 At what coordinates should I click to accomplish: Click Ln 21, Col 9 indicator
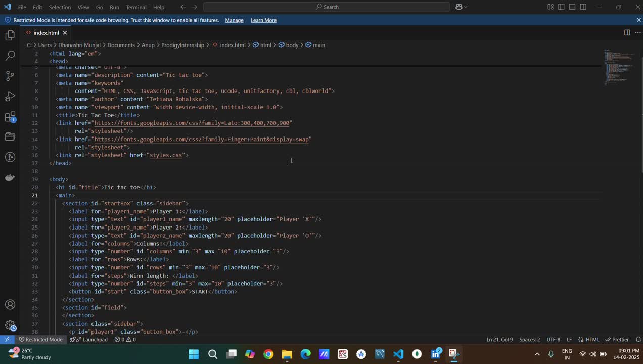(499, 340)
